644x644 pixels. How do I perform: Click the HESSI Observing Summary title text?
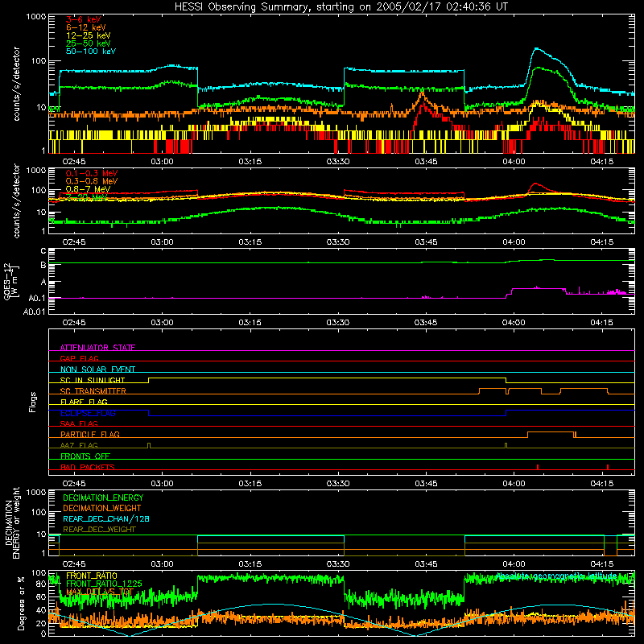[341, 7]
